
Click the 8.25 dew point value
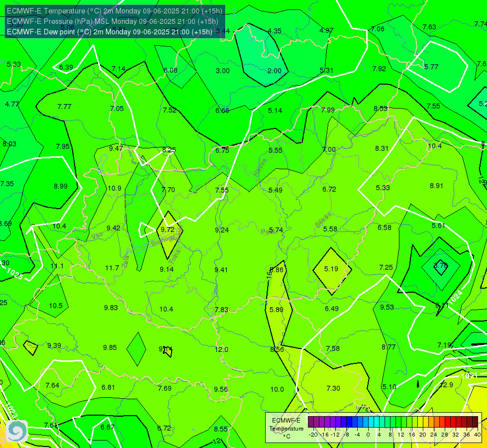[x=169, y=150]
